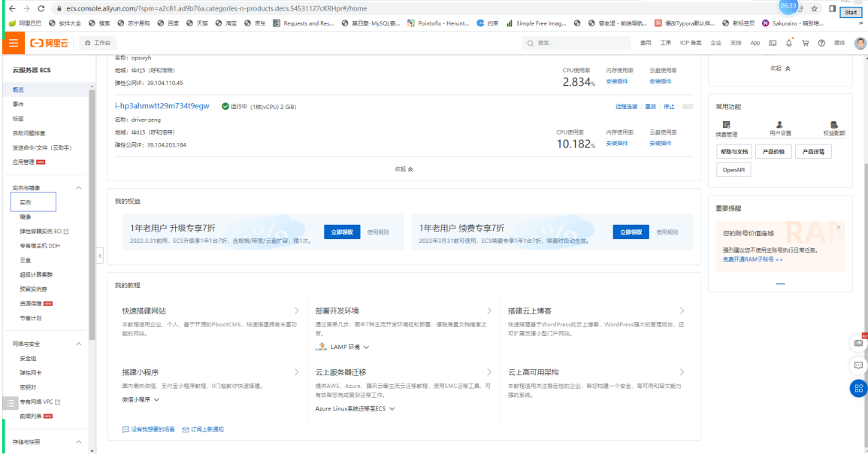Open the App menu item
The height and width of the screenshot is (461, 868).
(755, 43)
